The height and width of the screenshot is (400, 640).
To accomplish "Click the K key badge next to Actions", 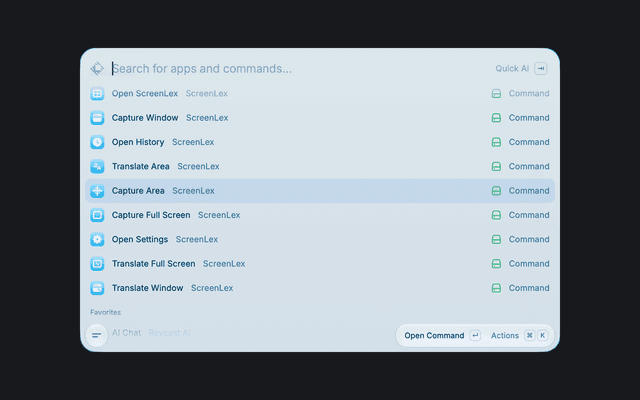I will (542, 336).
